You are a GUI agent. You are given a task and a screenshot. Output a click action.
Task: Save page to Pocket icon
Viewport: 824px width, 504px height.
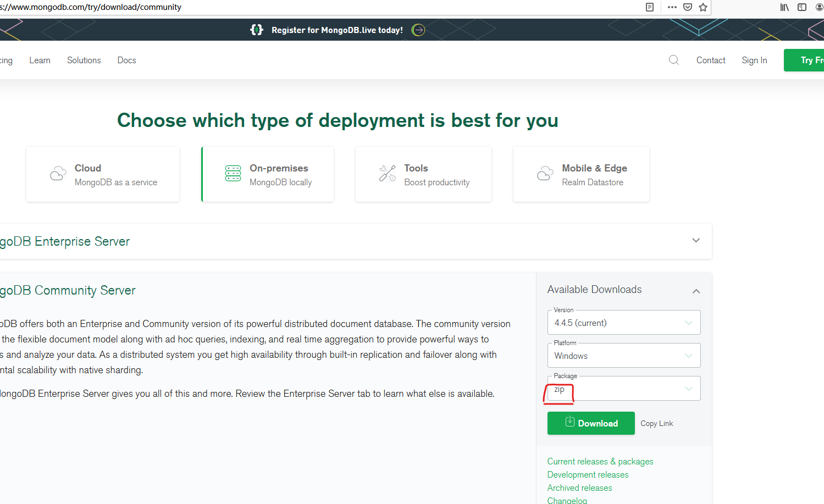pos(688,7)
